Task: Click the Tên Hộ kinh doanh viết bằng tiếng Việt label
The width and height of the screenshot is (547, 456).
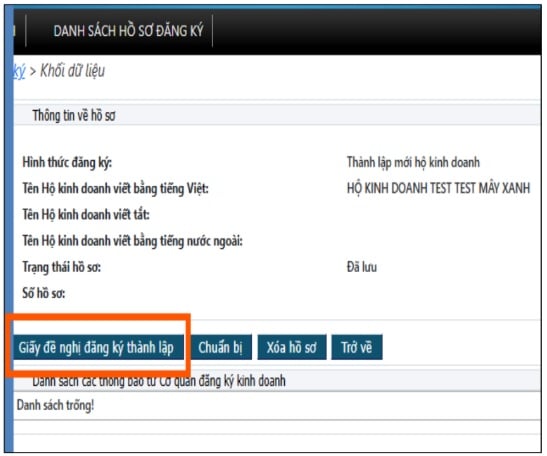Action: click(x=115, y=189)
